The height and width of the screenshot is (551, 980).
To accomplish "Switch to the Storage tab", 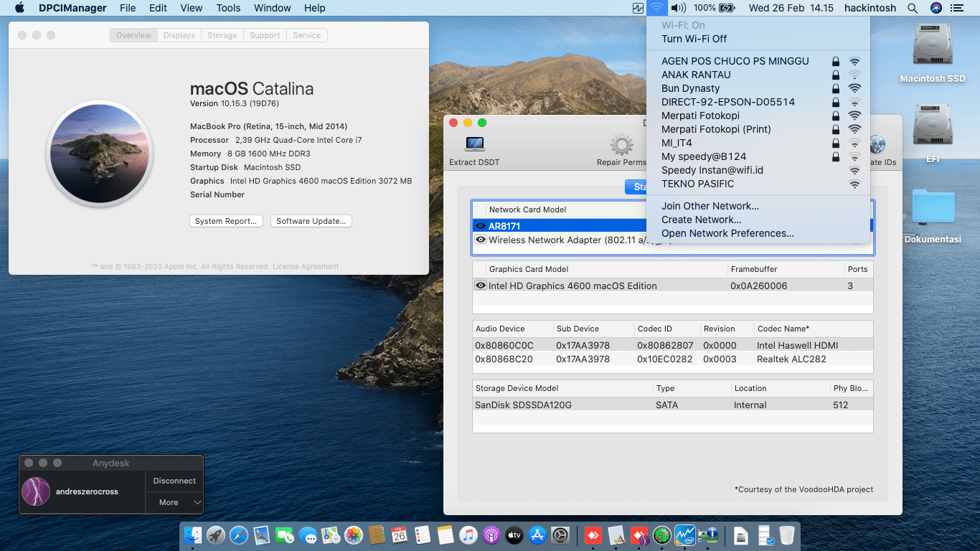I will point(222,35).
